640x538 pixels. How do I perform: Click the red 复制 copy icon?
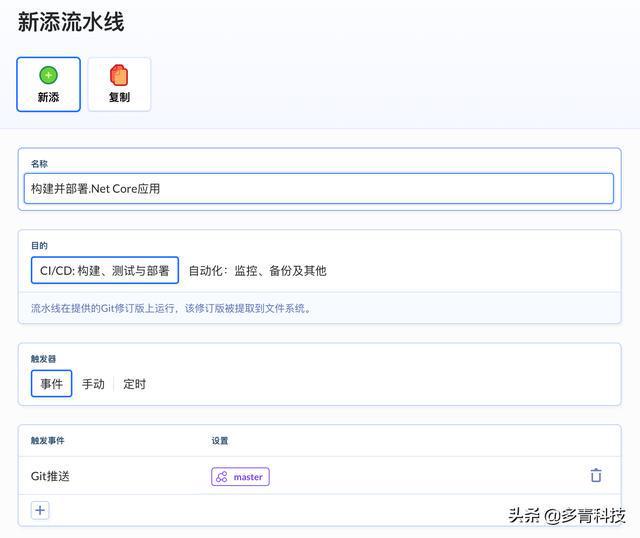pos(119,75)
